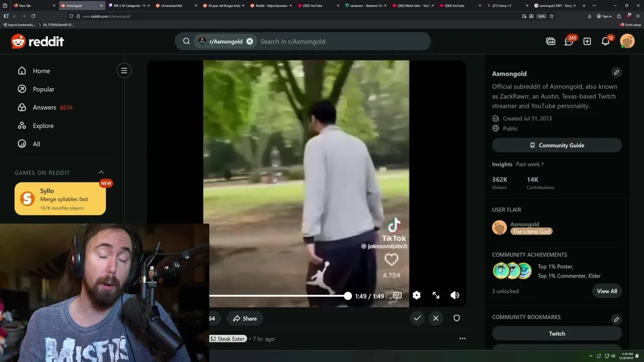Open video settings gear icon
644x362 pixels.
point(417,296)
